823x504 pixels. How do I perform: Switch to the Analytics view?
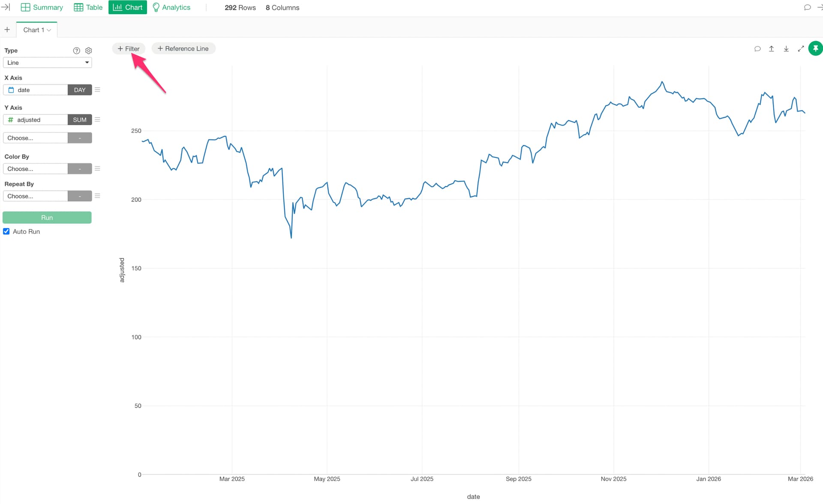pyautogui.click(x=171, y=8)
